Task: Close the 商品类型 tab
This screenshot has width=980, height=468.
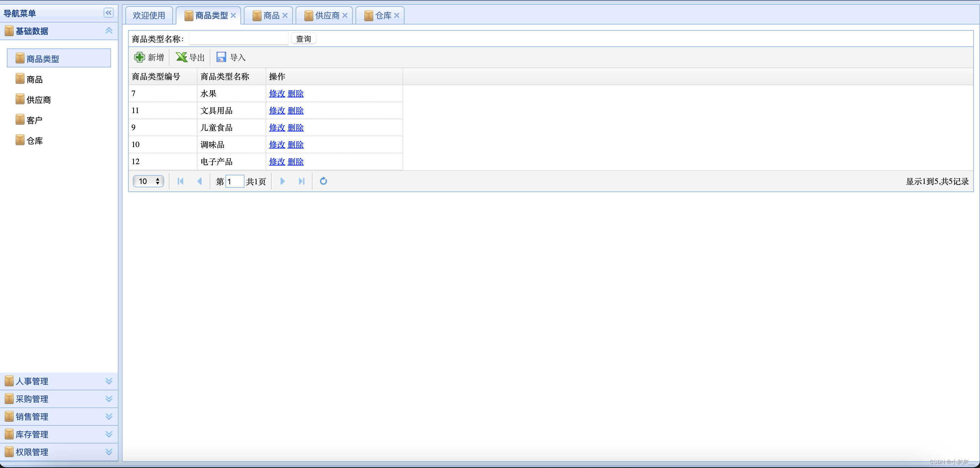Action: 233,16
